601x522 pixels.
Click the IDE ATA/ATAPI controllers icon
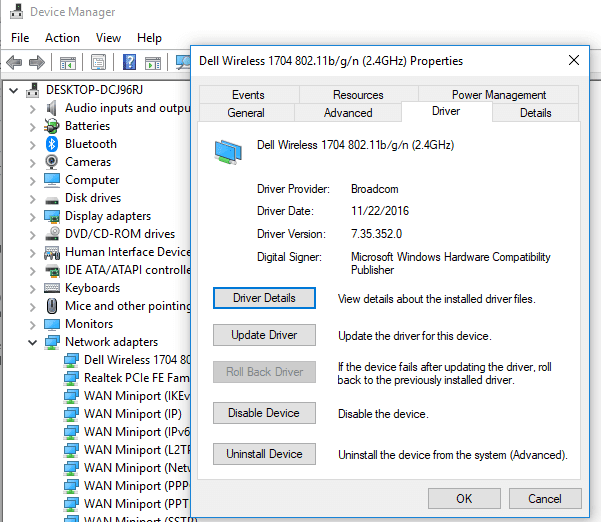point(51,271)
